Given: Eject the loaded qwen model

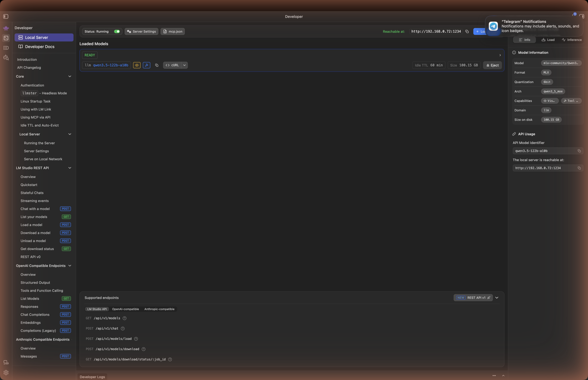Looking at the screenshot, I should coord(492,65).
